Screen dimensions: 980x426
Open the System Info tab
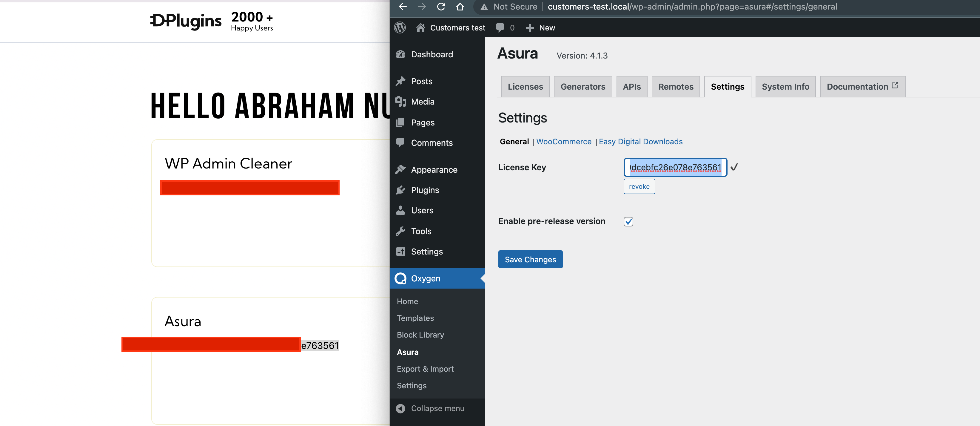pyautogui.click(x=785, y=86)
